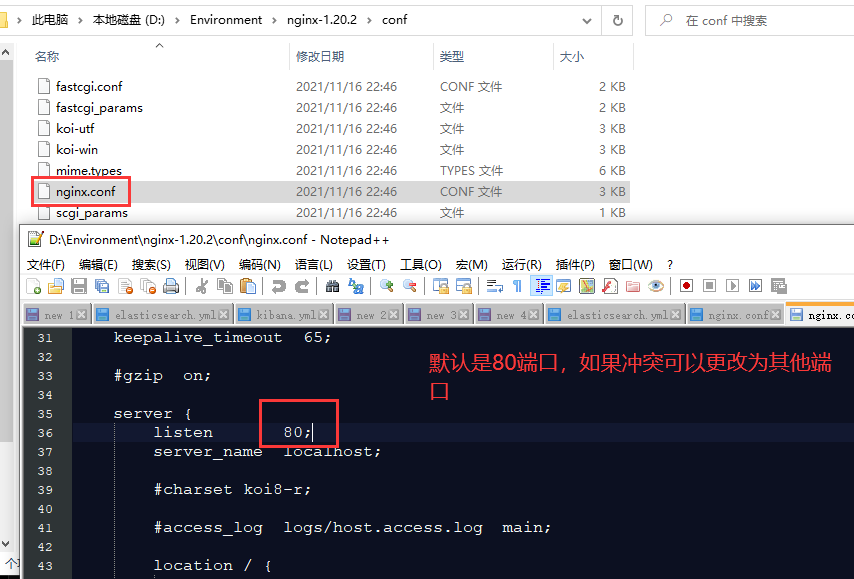The height and width of the screenshot is (579, 854).
Task: Open Find with the binoculars icon
Action: click(332, 286)
